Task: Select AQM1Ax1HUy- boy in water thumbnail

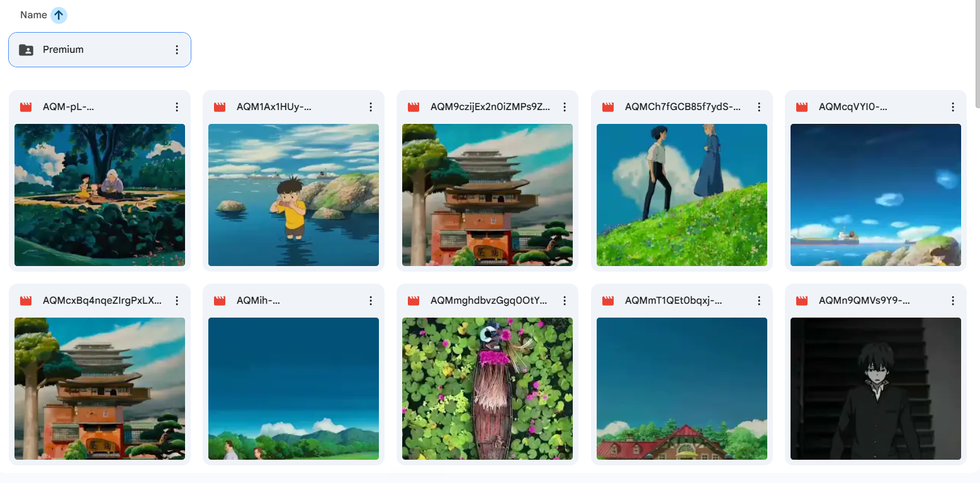Action: (293, 195)
